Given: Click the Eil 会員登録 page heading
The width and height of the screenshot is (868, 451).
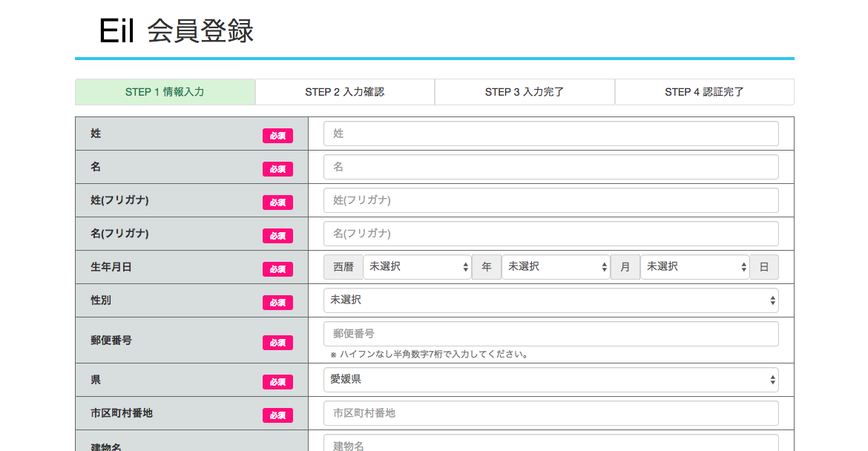Looking at the screenshot, I should [x=176, y=30].
